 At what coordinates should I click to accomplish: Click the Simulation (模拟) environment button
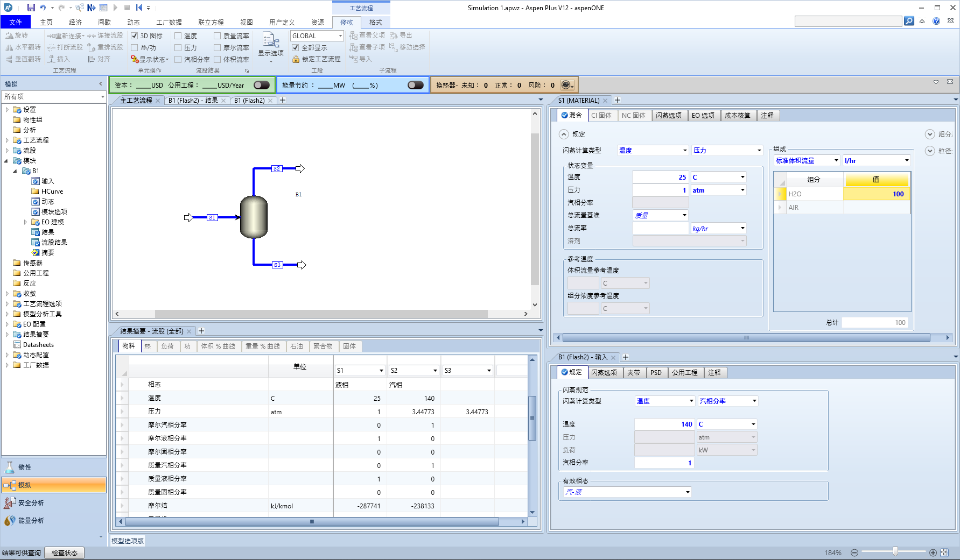click(54, 485)
